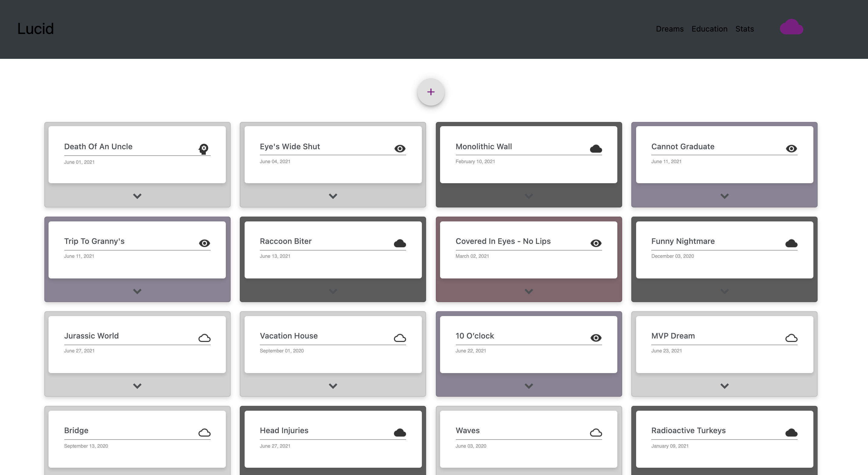
Task: Click the outlined cloud icon on Jurassic World
Action: 204,338
